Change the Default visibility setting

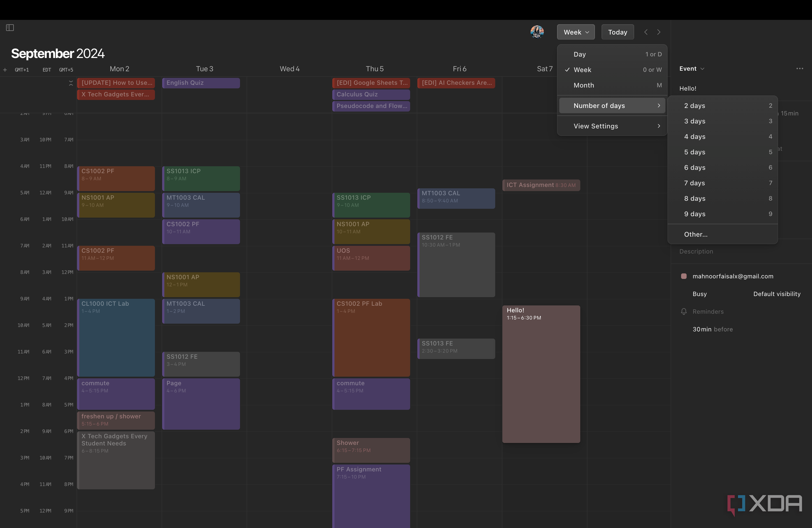(777, 294)
